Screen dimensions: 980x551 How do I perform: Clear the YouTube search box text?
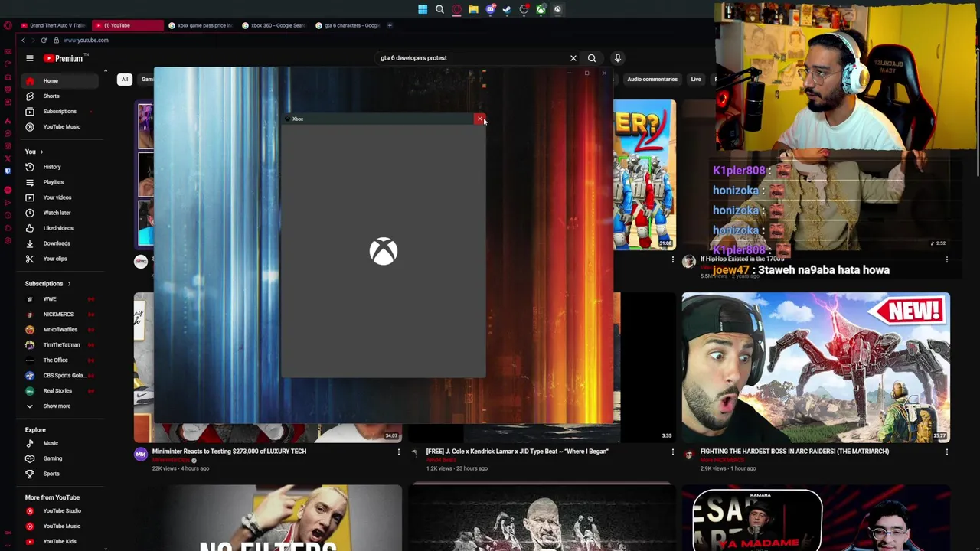coord(573,58)
